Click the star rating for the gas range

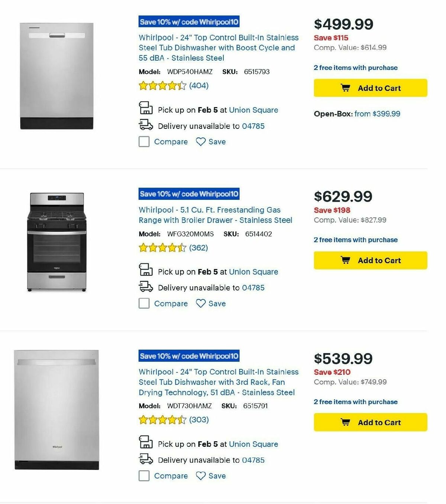point(163,247)
